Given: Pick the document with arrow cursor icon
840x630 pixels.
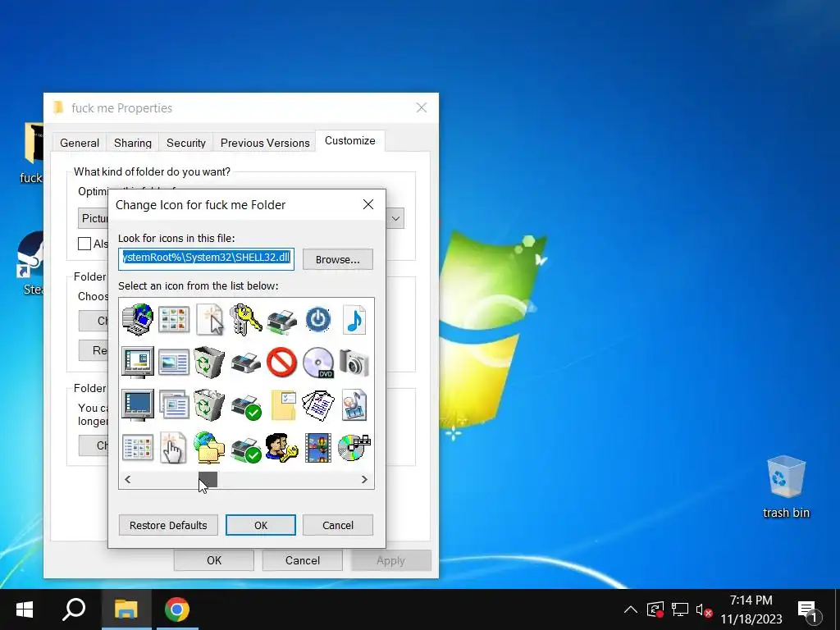Looking at the screenshot, I should (x=209, y=319).
